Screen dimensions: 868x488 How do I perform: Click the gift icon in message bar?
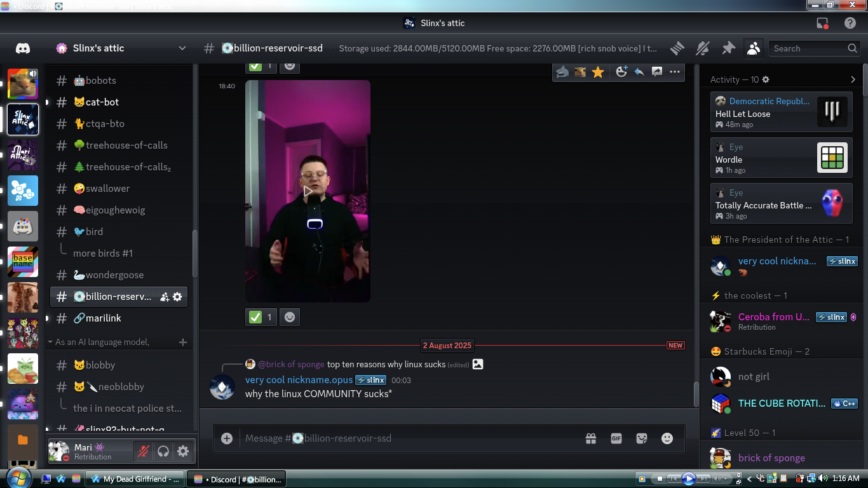(x=591, y=438)
